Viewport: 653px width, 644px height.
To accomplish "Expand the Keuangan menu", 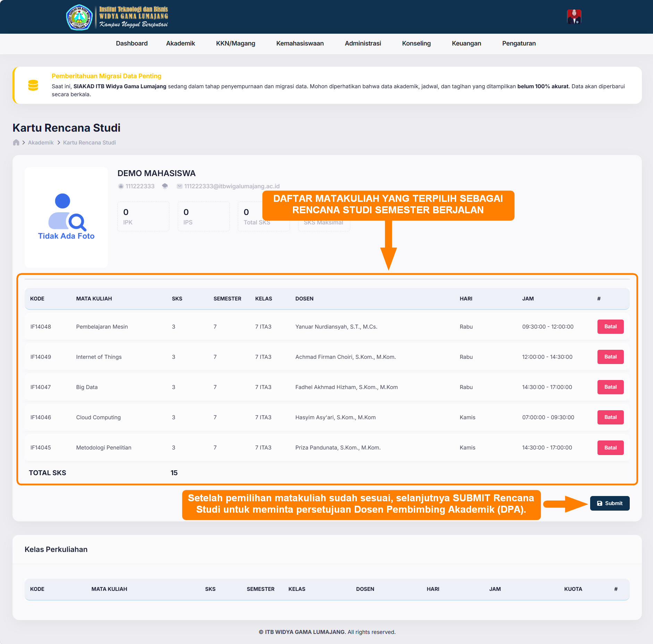I will tap(466, 43).
